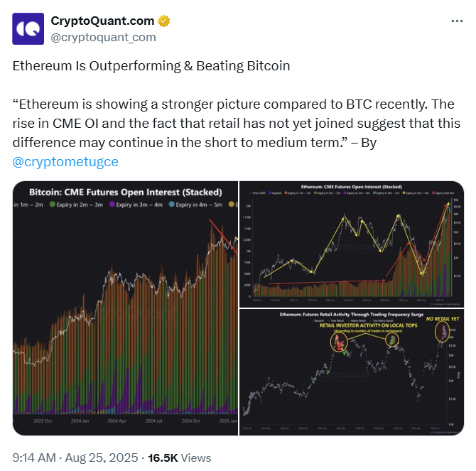Click the 16.5K Views count
The width and height of the screenshot is (476, 471).
click(180, 458)
